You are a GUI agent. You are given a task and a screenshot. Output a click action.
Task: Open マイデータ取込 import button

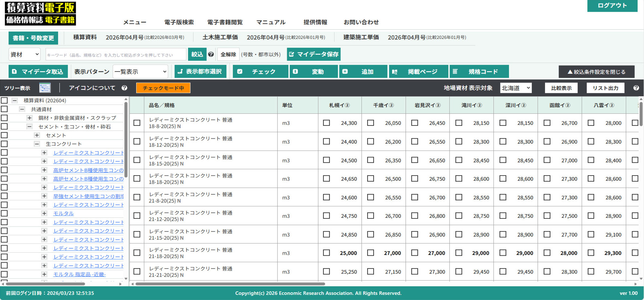coord(38,72)
